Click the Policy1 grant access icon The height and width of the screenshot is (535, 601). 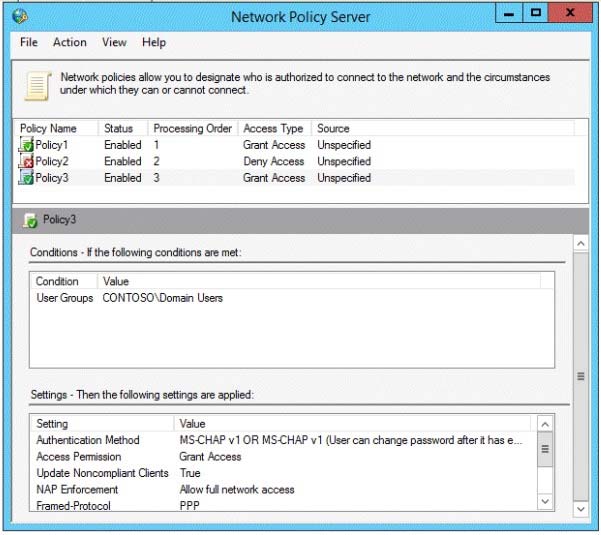tap(26, 145)
